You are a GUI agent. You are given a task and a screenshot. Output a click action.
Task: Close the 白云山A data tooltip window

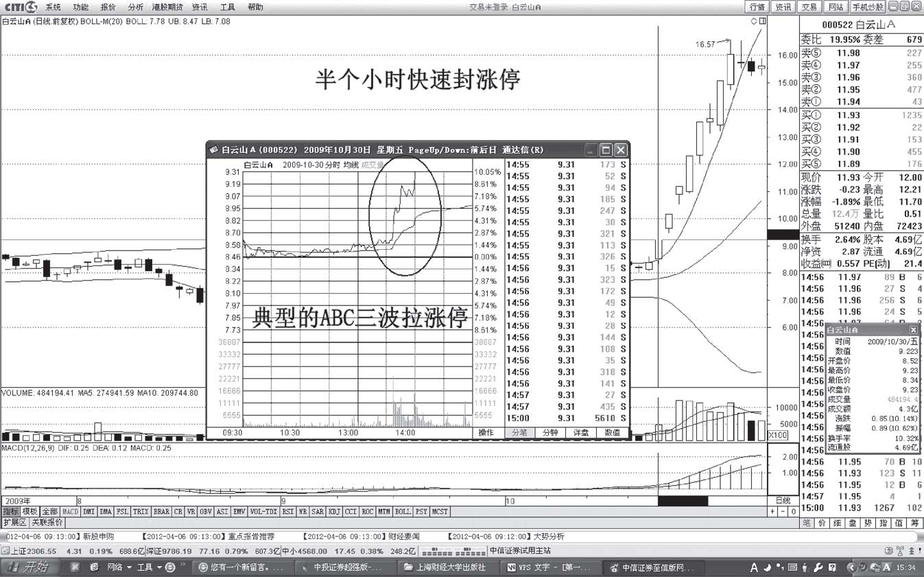[913, 329]
